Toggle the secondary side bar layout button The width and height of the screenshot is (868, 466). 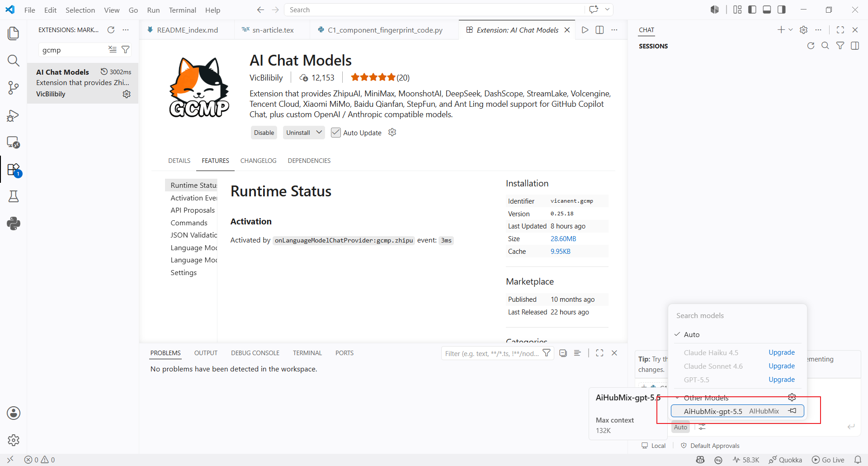tap(782, 10)
